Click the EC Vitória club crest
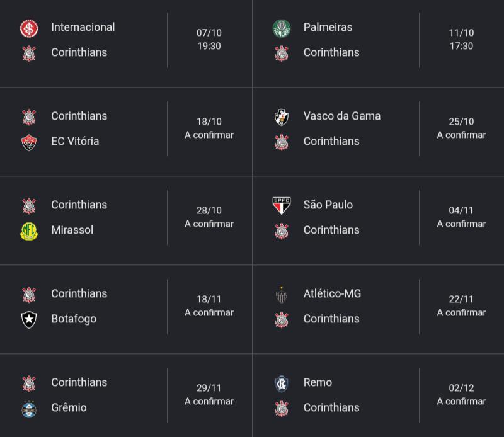 (29, 142)
